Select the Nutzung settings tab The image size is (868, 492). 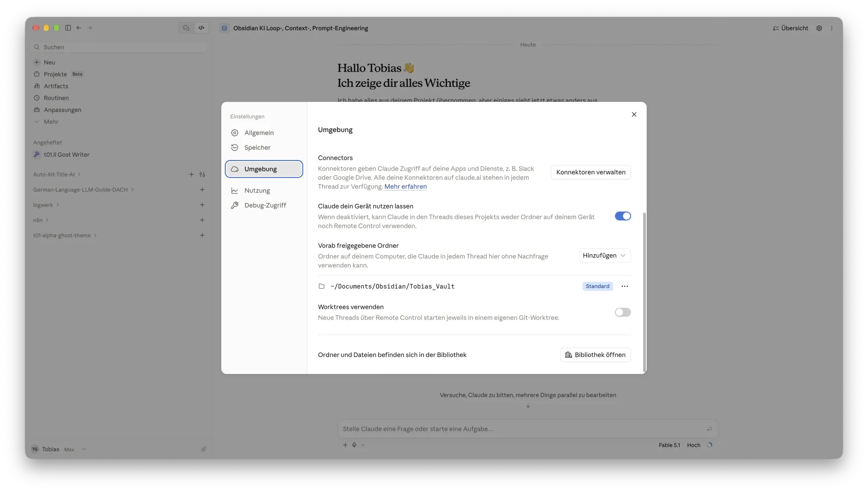264,190
